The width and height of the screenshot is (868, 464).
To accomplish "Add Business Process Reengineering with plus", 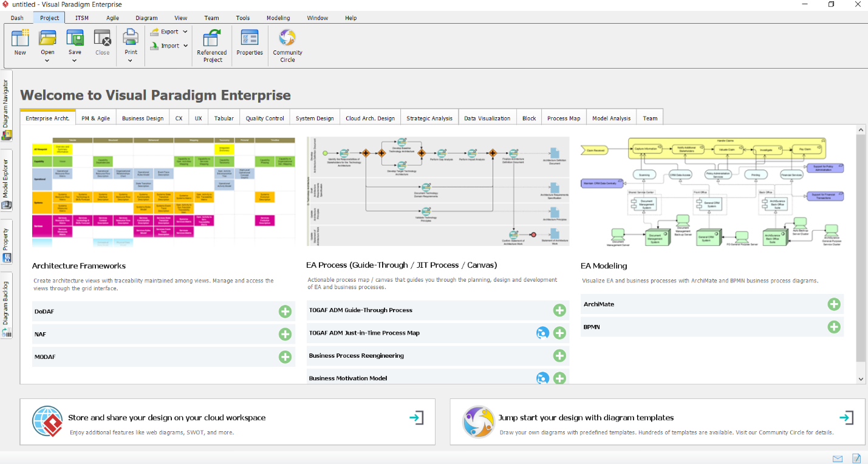I will click(x=559, y=356).
